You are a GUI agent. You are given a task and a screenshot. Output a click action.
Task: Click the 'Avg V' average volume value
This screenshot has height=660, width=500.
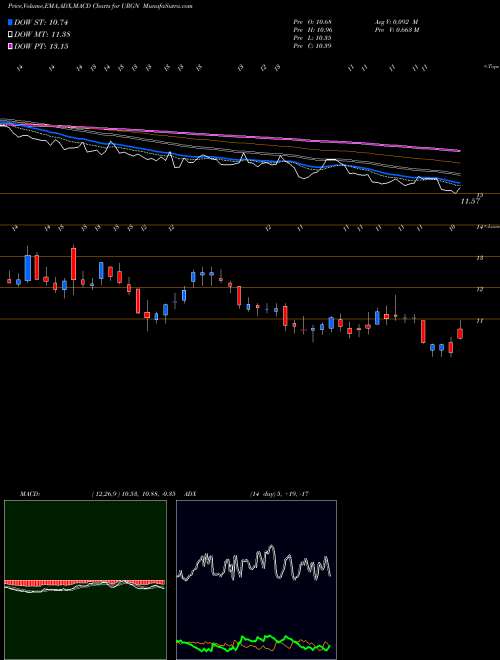click(x=395, y=22)
